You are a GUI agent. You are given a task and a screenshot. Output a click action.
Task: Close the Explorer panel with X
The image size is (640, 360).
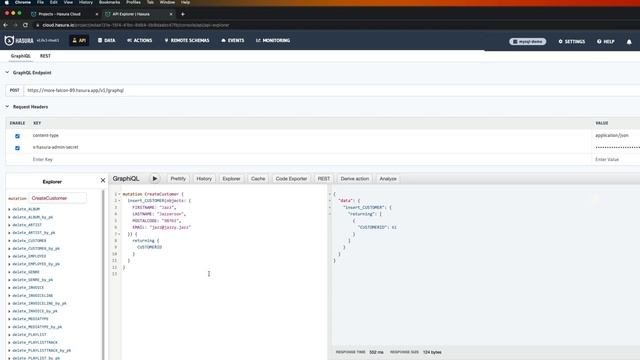click(103, 180)
